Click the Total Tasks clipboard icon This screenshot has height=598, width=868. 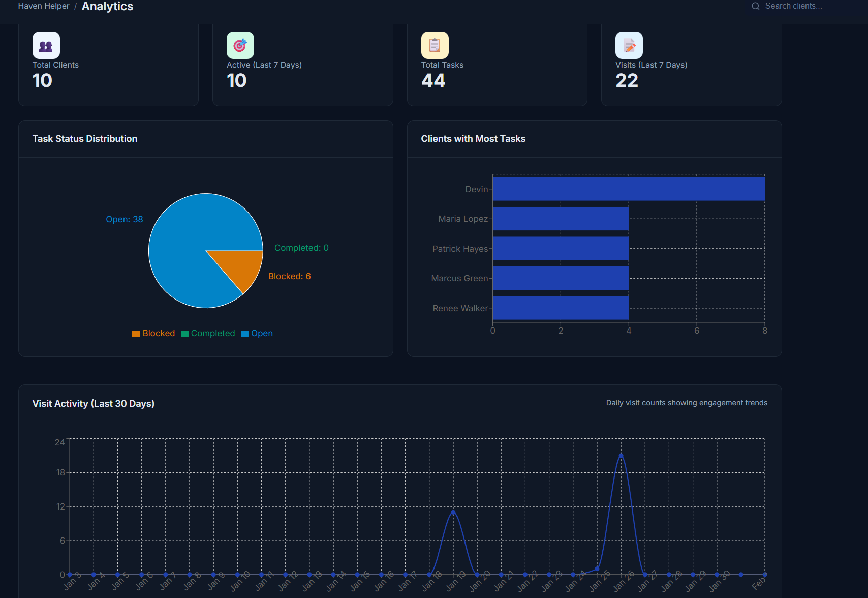pyautogui.click(x=435, y=45)
